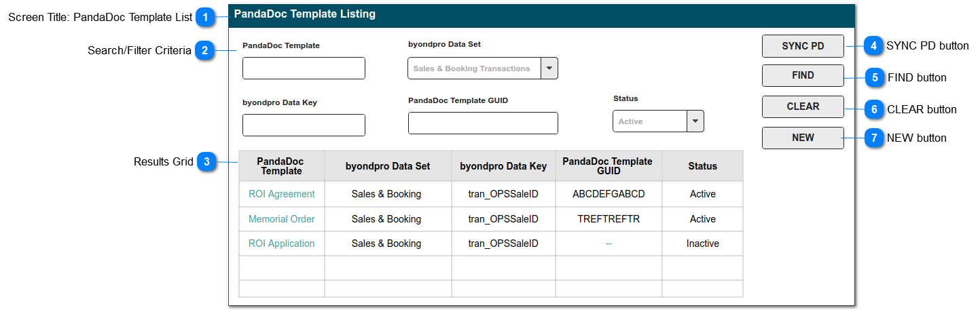The image size is (980, 312).
Task: Select Sales & Booking cell in ROI Agreement row
Action: [x=388, y=194]
